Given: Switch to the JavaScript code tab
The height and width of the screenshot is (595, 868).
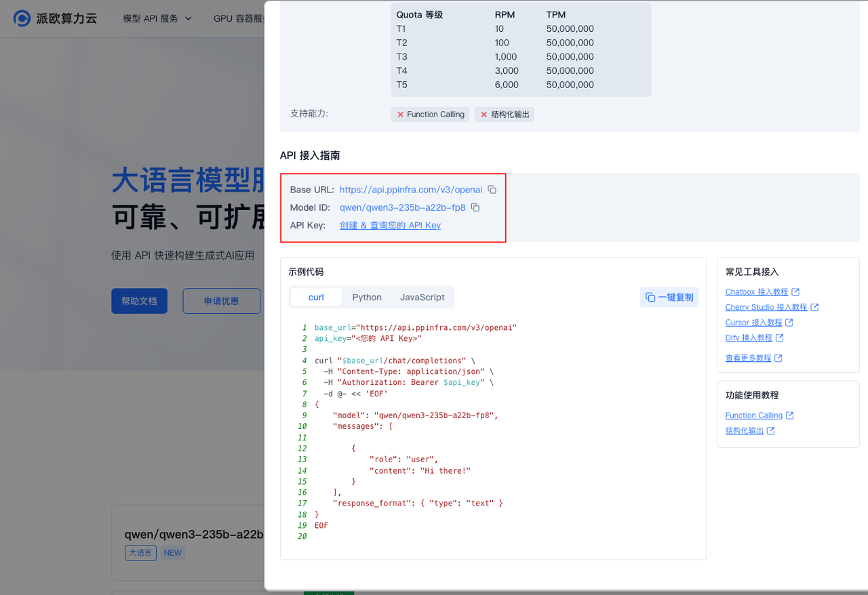Looking at the screenshot, I should tap(422, 297).
